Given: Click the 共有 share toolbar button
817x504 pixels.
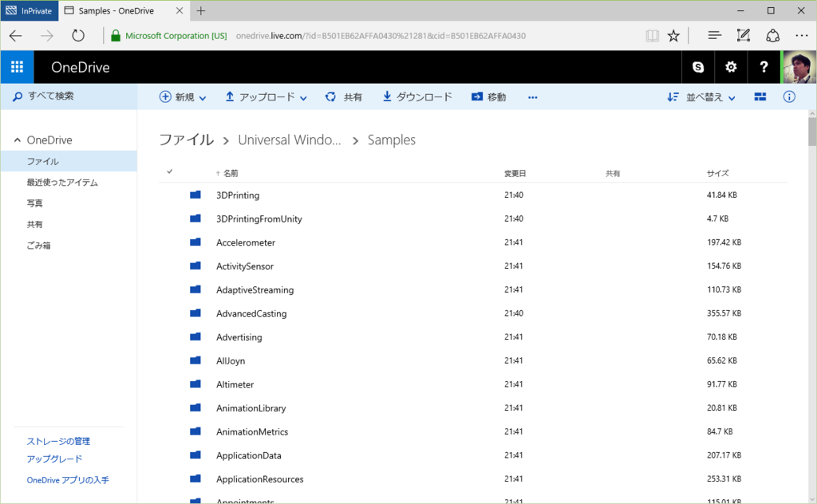Looking at the screenshot, I should click(344, 96).
